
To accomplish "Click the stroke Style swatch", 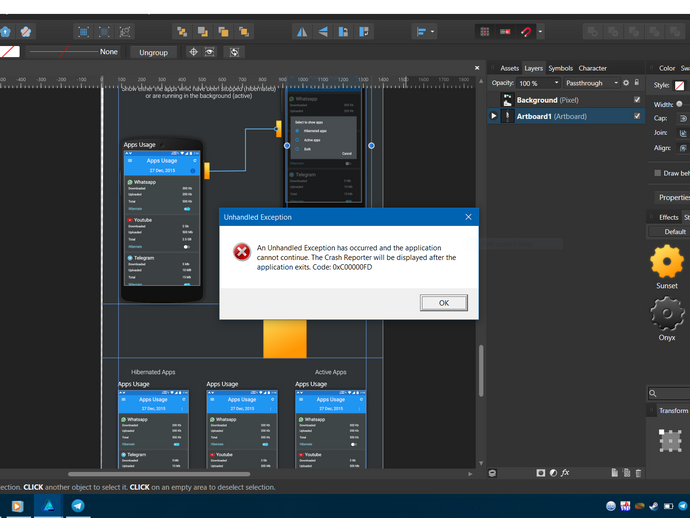I will point(679,85).
